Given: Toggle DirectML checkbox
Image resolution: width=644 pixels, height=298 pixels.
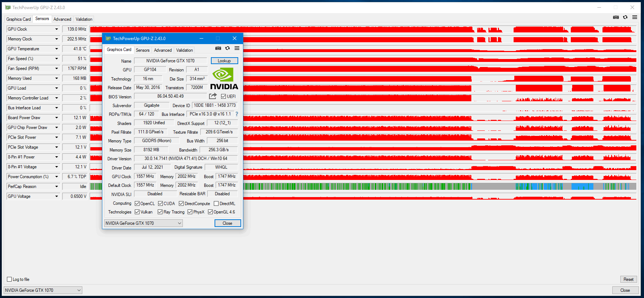Looking at the screenshot, I should [216, 204].
